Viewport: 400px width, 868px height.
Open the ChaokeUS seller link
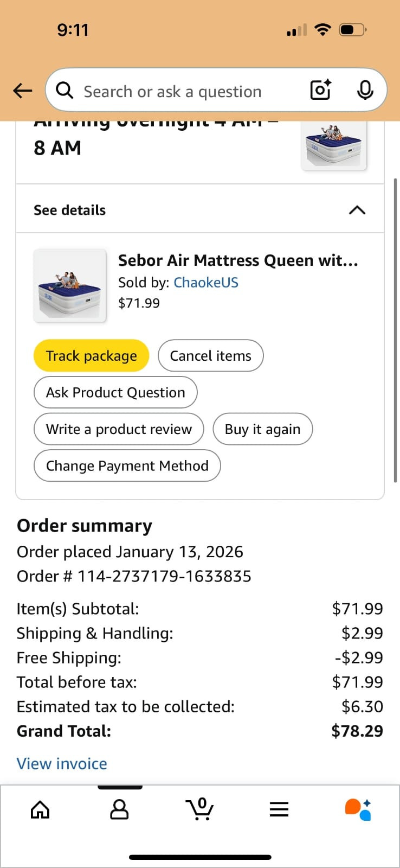pyautogui.click(x=205, y=283)
